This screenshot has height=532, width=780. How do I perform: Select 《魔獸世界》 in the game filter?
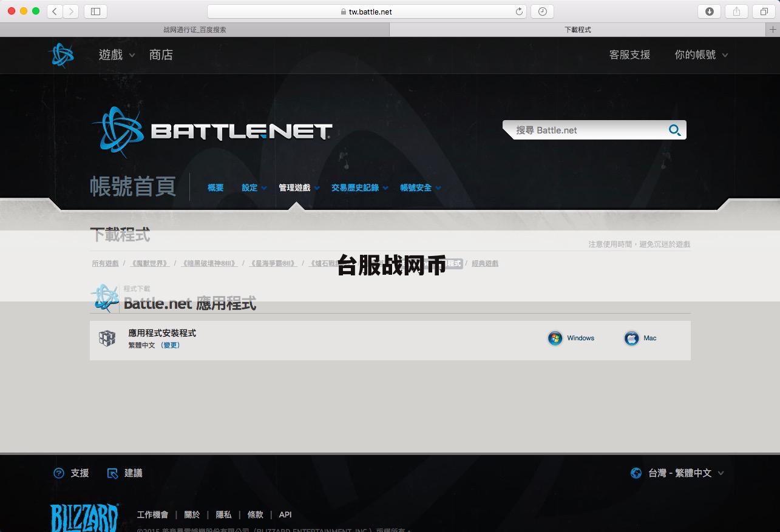pos(149,263)
